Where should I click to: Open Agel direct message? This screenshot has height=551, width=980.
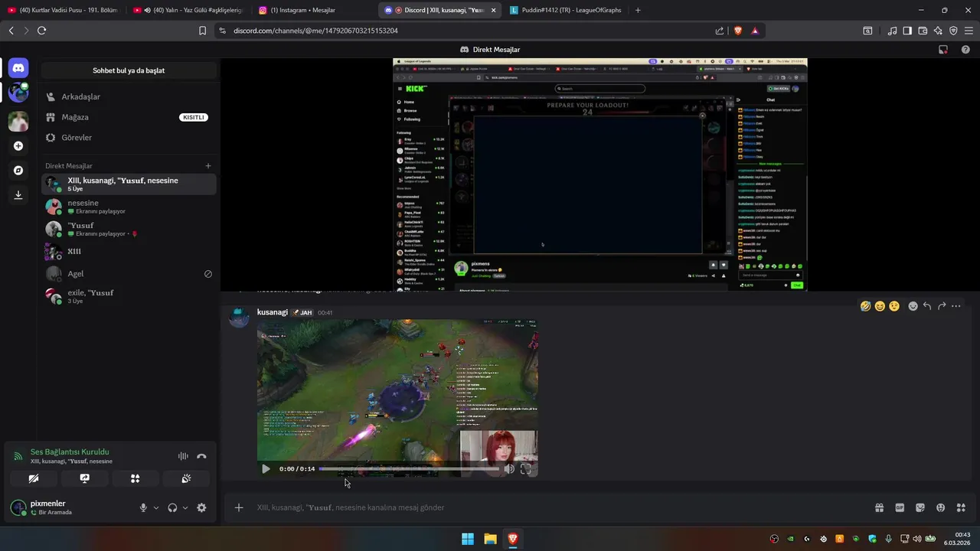pos(129,273)
